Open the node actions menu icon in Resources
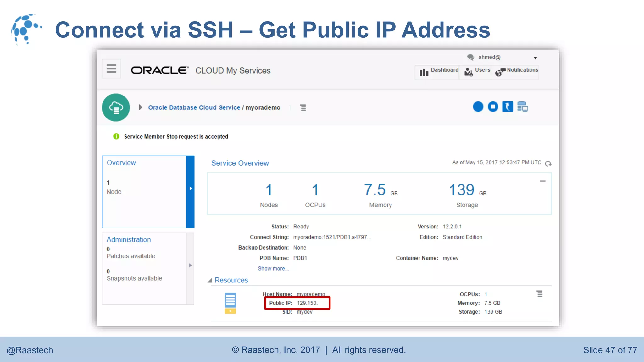 pyautogui.click(x=540, y=294)
